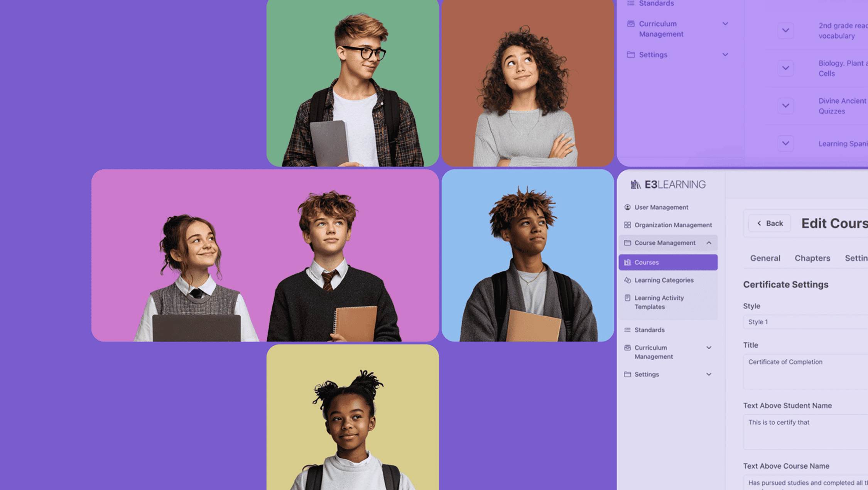
Task: Expand lower Curriculum Management chevron
Action: 709,348
